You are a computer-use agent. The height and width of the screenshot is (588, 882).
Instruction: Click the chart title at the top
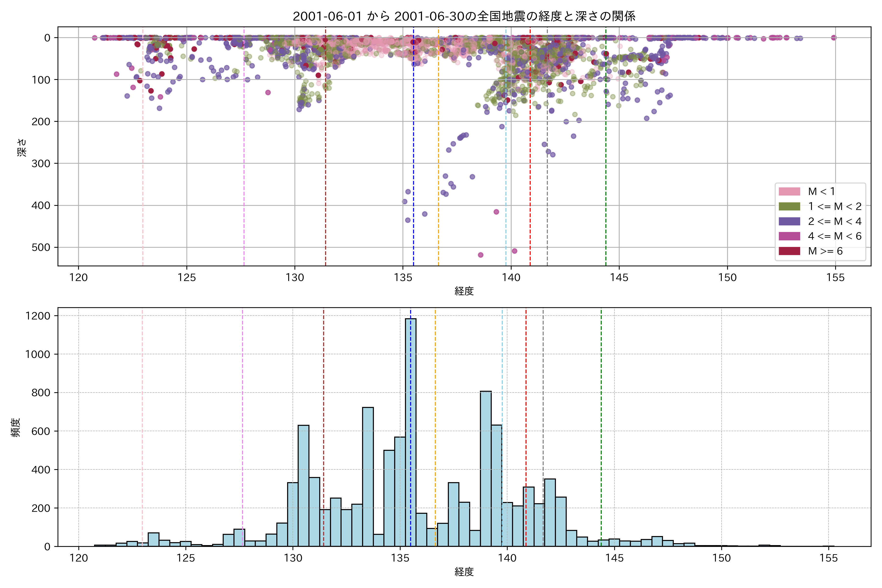click(464, 16)
